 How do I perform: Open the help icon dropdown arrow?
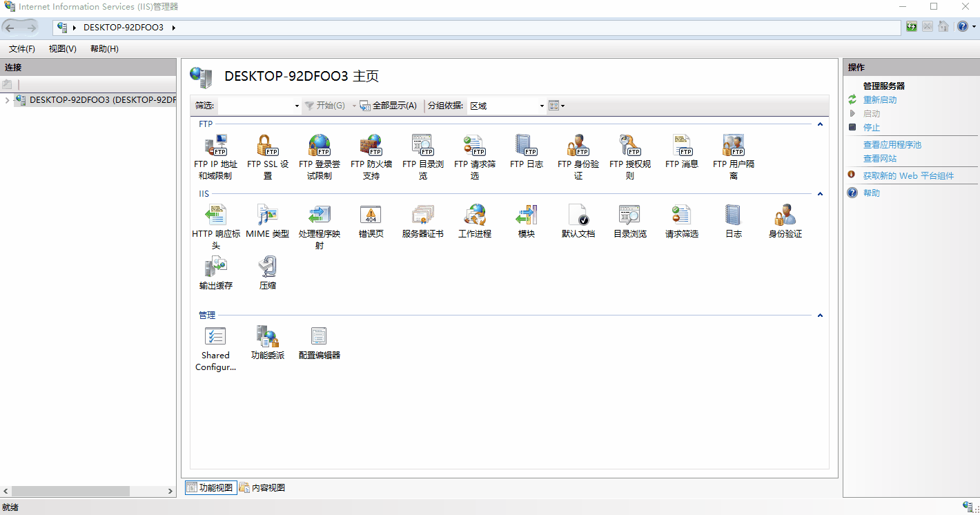pyautogui.click(x=974, y=27)
